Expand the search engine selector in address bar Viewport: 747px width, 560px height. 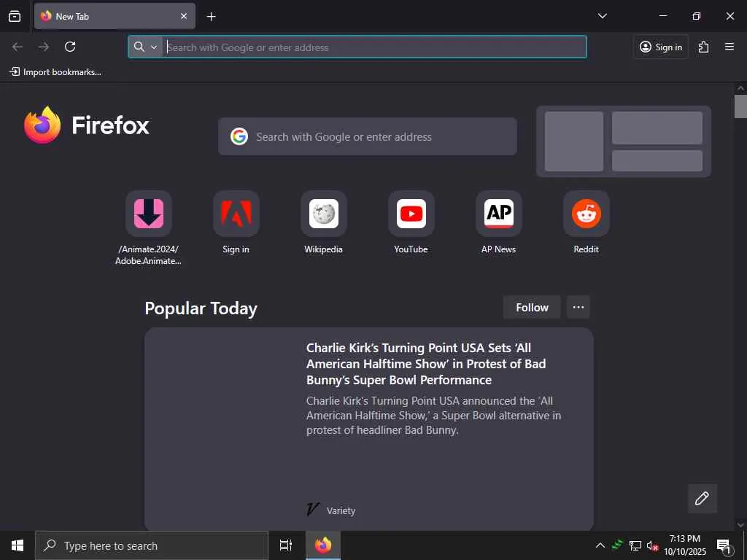click(145, 47)
